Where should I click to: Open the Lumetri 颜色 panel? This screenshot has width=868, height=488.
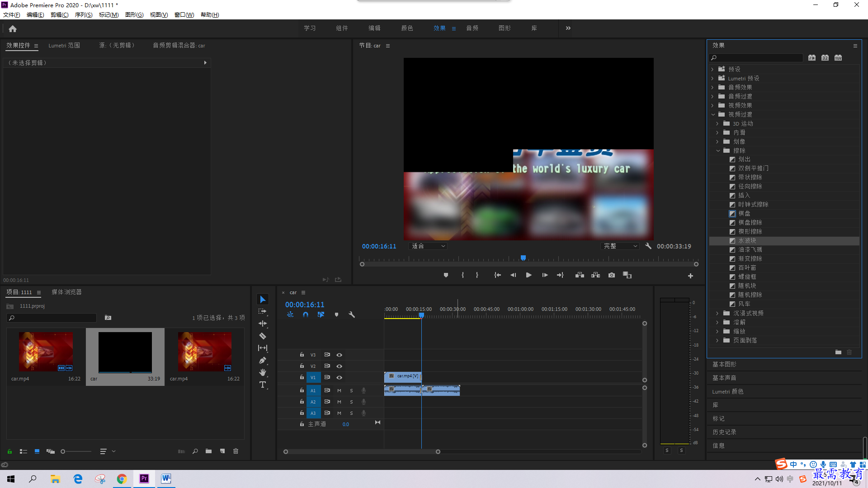pyautogui.click(x=728, y=391)
